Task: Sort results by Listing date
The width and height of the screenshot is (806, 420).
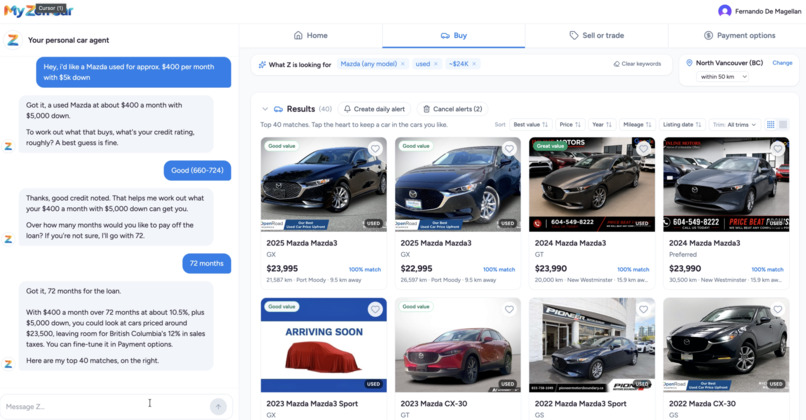Action: [x=682, y=124]
